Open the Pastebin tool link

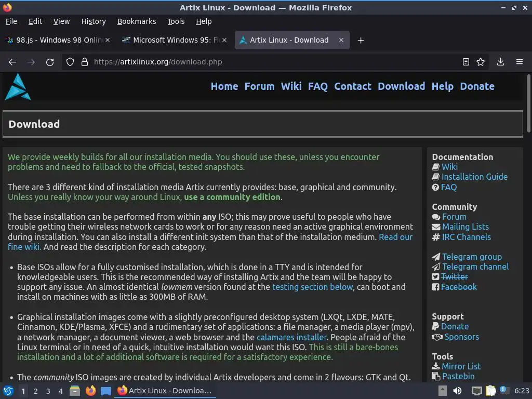pyautogui.click(x=458, y=376)
